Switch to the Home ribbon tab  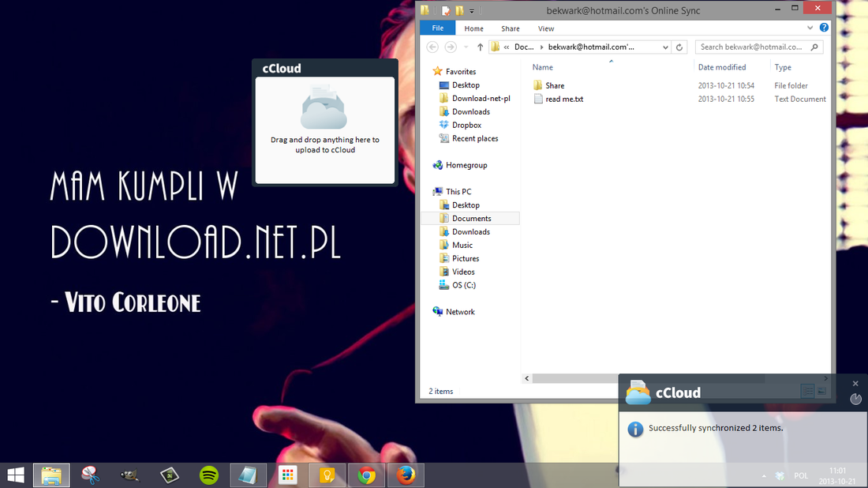click(474, 28)
